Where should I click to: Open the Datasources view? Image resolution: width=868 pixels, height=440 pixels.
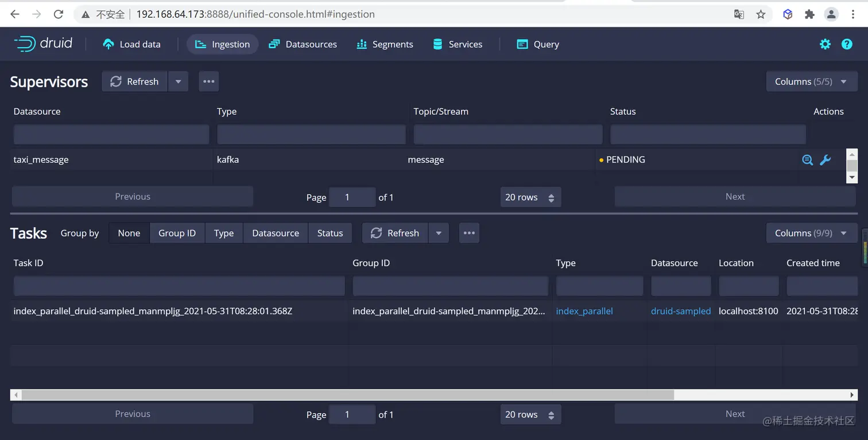[303, 44]
